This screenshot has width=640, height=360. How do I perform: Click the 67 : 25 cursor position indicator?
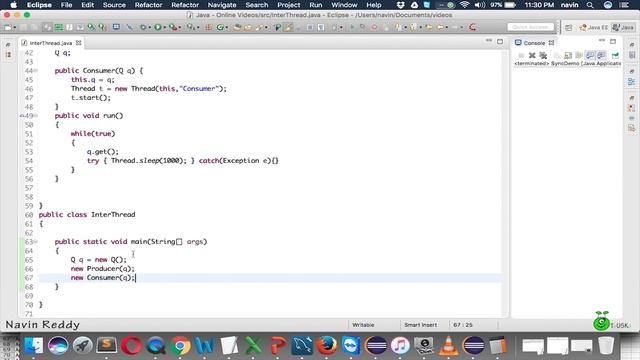point(462,325)
